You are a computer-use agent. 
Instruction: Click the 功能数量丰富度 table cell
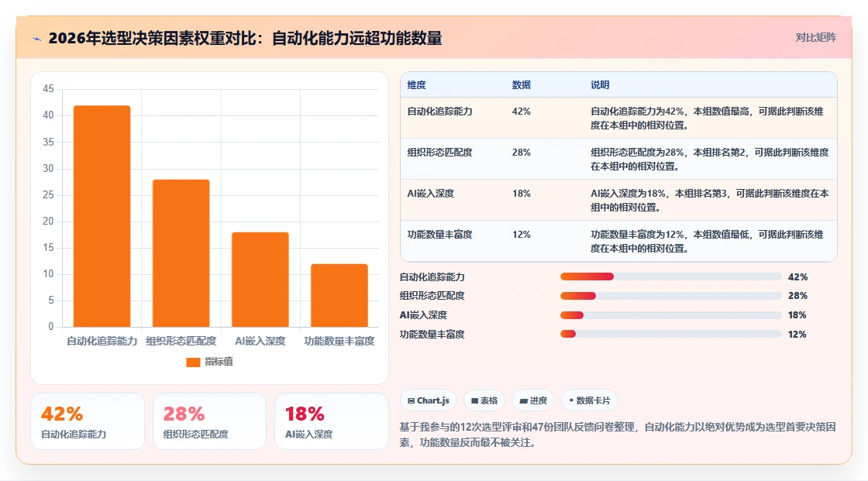coord(439,234)
